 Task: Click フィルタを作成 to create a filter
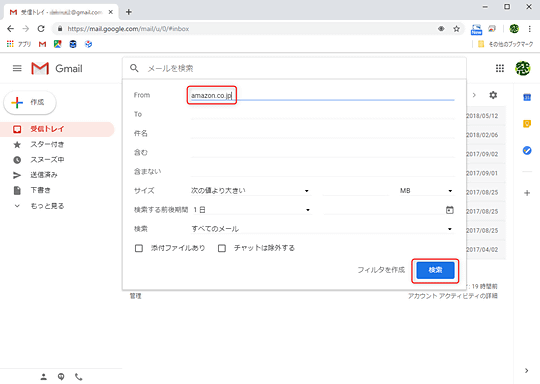tap(381, 270)
